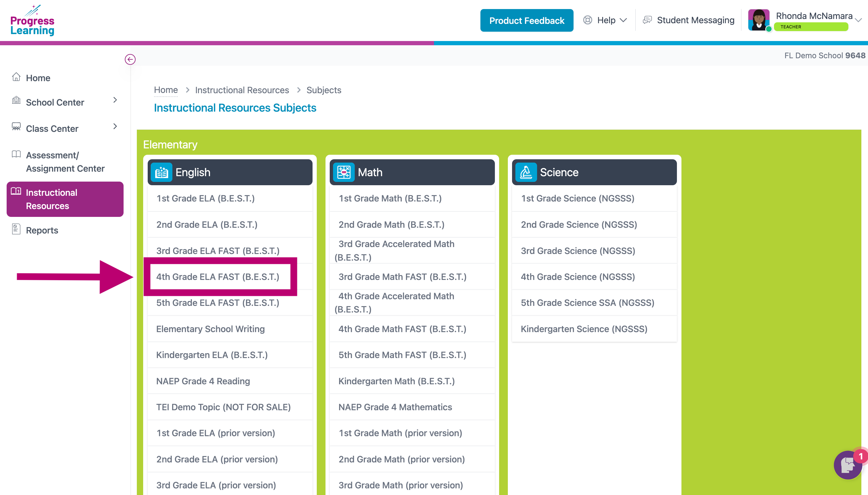Click the Instructional Resources book icon

(16, 192)
